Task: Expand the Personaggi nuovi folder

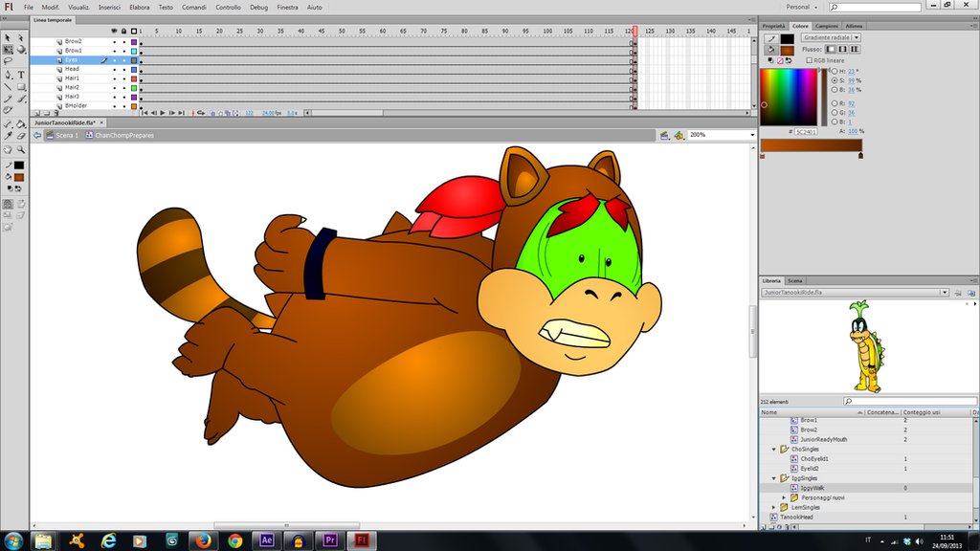Action: pos(784,497)
